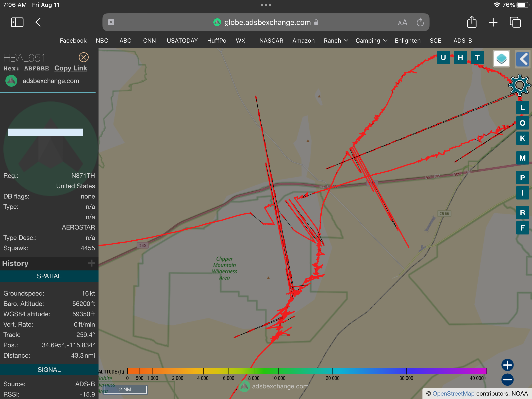
Task: Toggle the P map button
Action: point(523,178)
